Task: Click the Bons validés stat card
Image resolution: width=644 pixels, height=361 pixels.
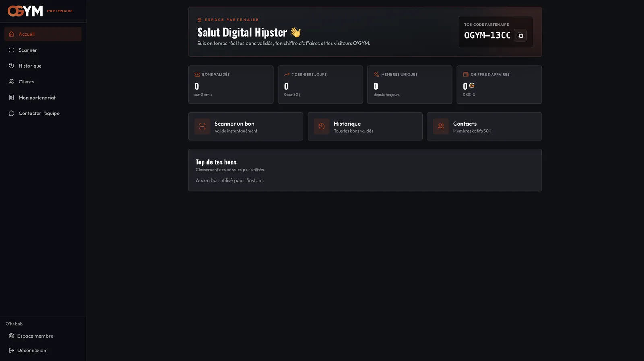Action: click(x=231, y=85)
